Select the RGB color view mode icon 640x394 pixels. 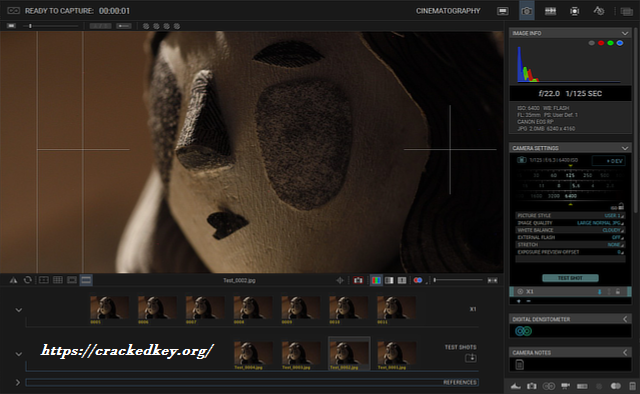tap(376, 280)
